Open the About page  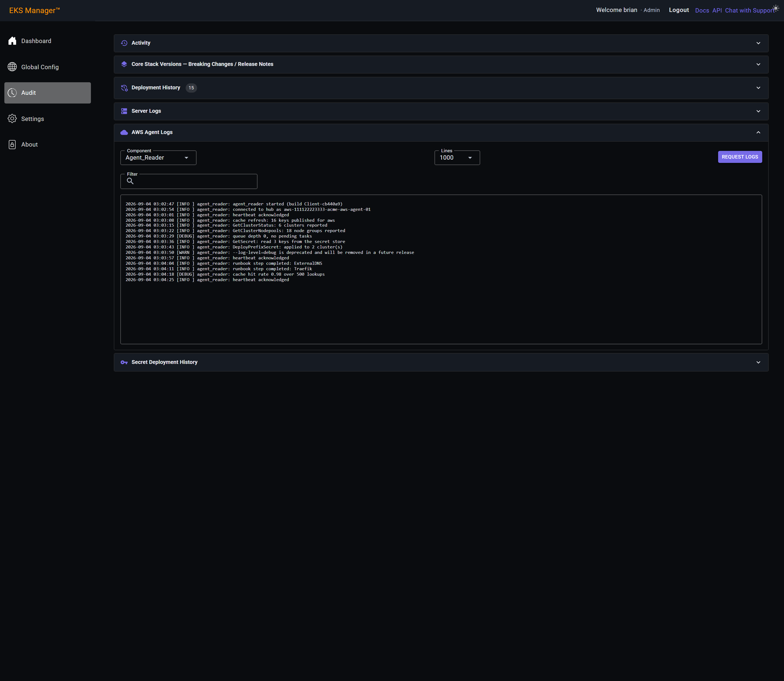(47, 144)
